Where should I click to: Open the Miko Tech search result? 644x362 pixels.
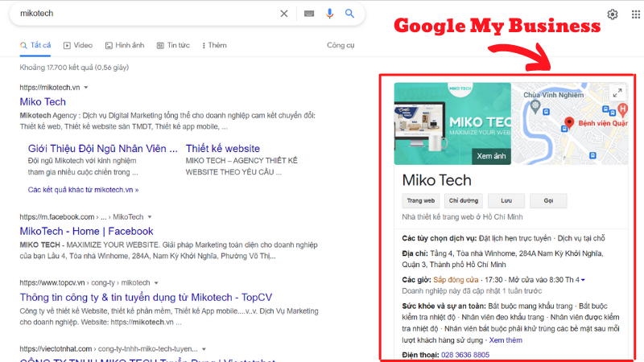[x=43, y=102]
